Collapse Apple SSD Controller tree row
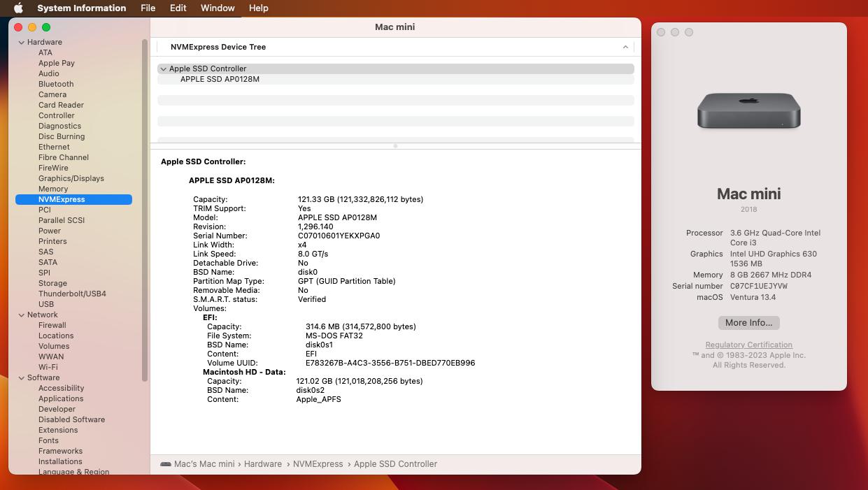Viewport: 868px width, 490px height. tap(163, 69)
